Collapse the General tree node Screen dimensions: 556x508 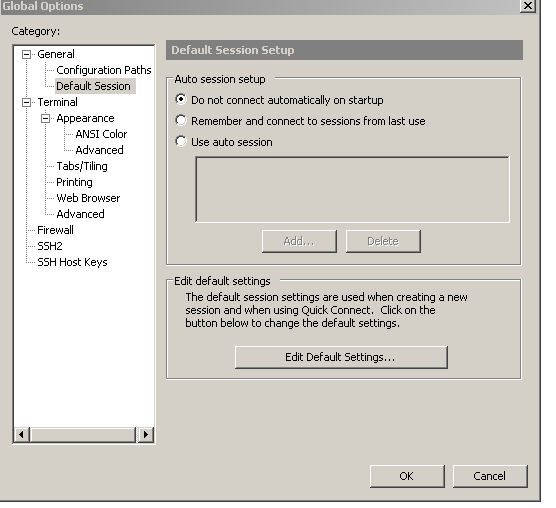click(x=26, y=54)
